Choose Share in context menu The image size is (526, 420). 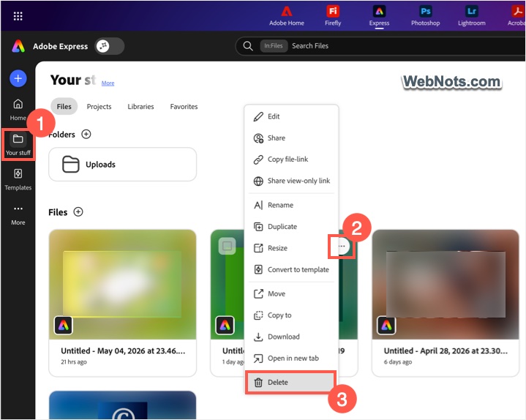coord(291,138)
